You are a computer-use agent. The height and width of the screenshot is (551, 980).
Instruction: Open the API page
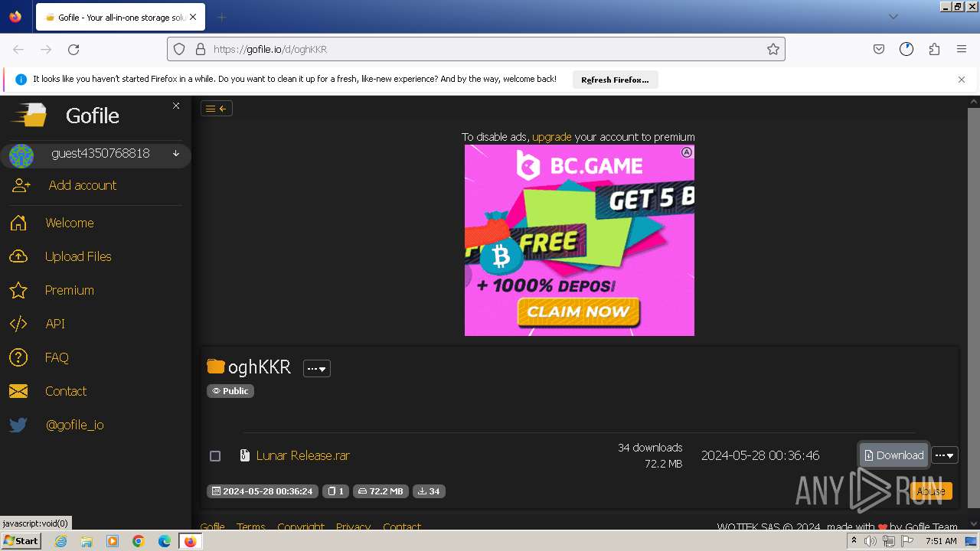pyautogui.click(x=55, y=324)
